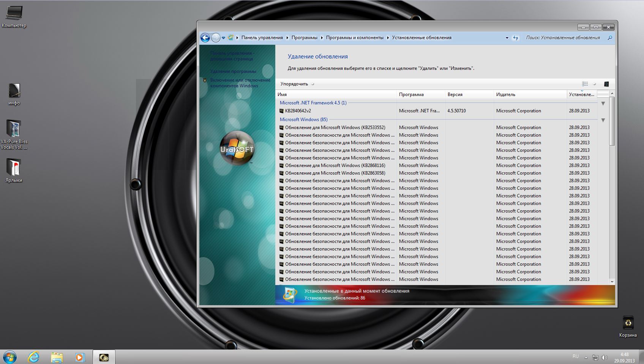The width and height of the screenshot is (644, 364).
Task: Open the change view icon in toolbar
Action: 585,84
